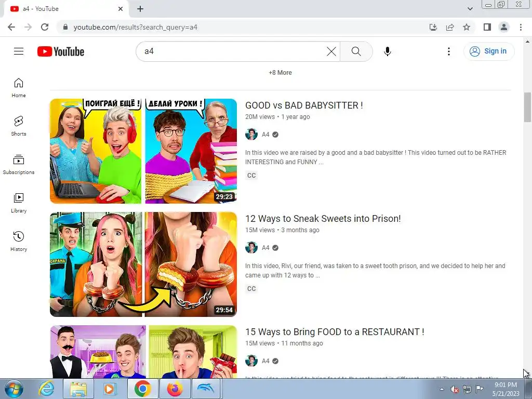Open GOOD vs BAD BABYSITTER video thumbnail

coord(143,151)
